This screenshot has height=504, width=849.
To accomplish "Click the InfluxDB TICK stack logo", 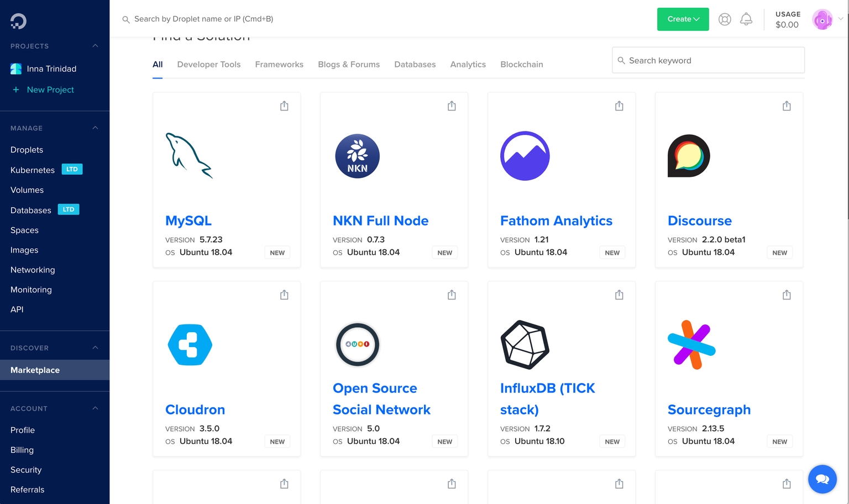I will coord(525,345).
